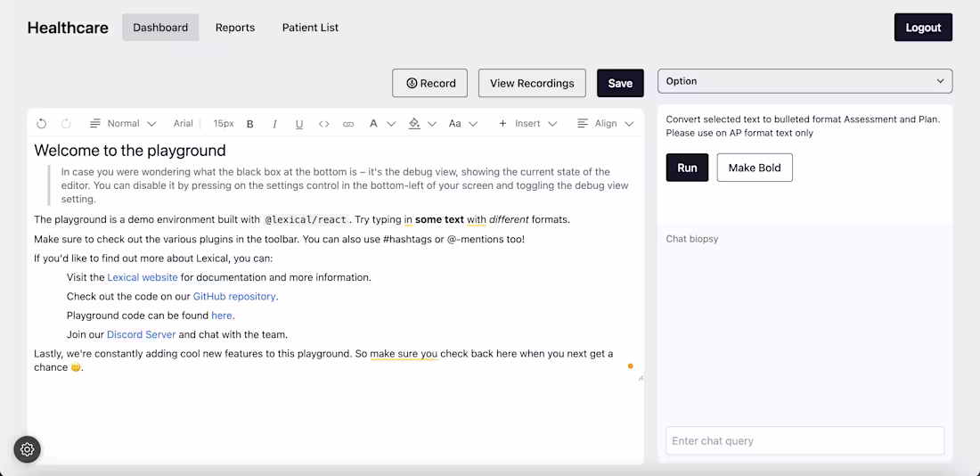
Task: Switch to the Reports tab
Action: (x=235, y=28)
